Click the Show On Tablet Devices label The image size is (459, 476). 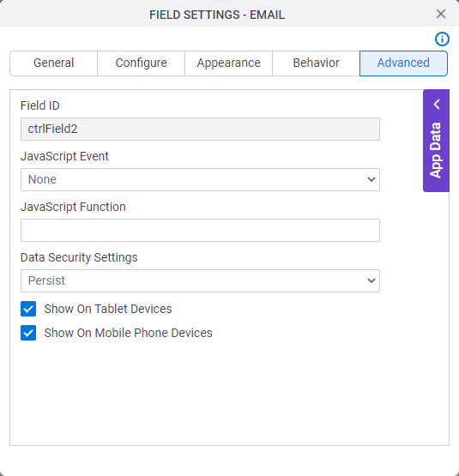click(x=108, y=309)
